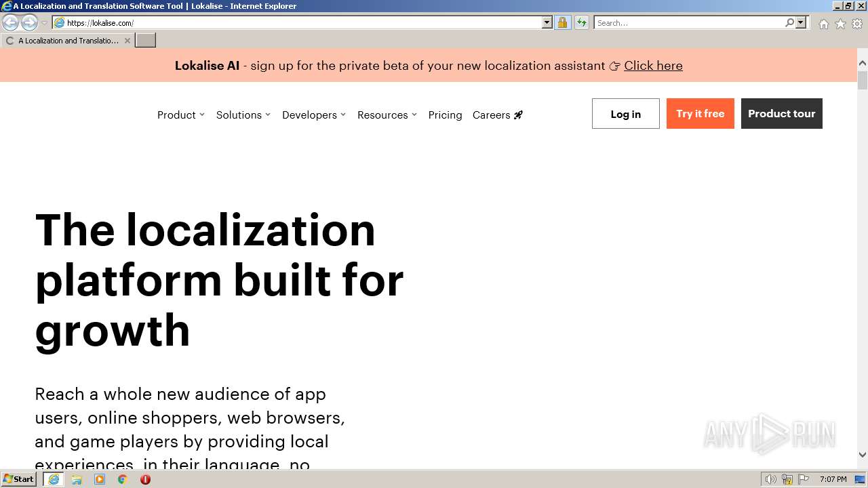Viewport: 868px width, 488px height.
Task: Click the page scrollbar down arrow
Action: [x=863, y=455]
